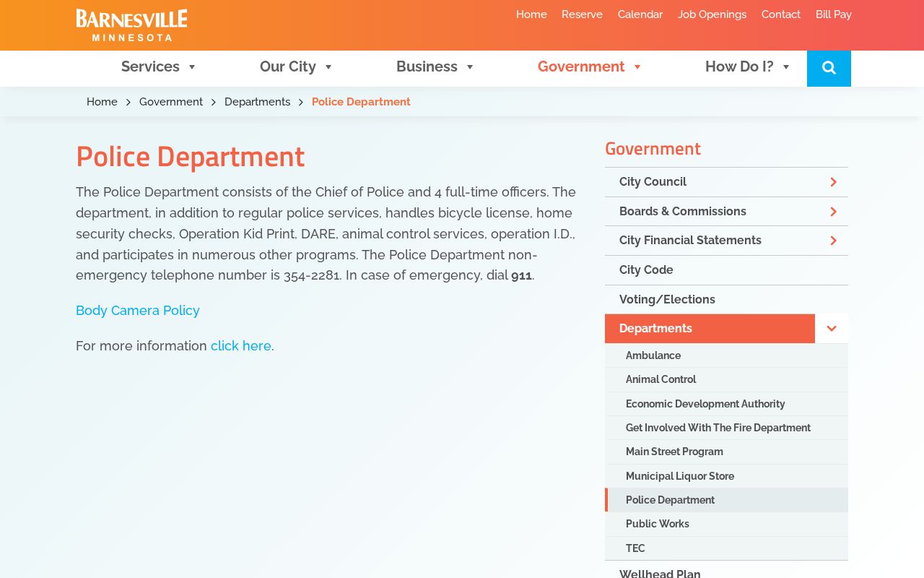The height and width of the screenshot is (578, 924).
Task: Select Main Street Program
Action: (726, 452)
